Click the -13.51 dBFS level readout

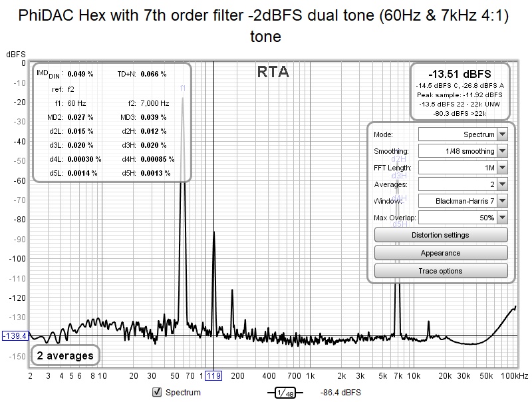click(x=460, y=74)
